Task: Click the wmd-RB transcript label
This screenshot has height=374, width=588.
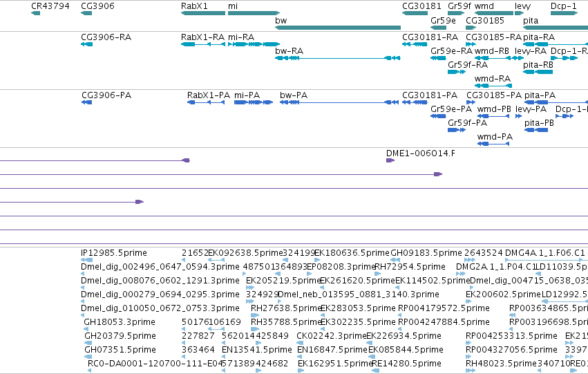Action: [x=492, y=51]
